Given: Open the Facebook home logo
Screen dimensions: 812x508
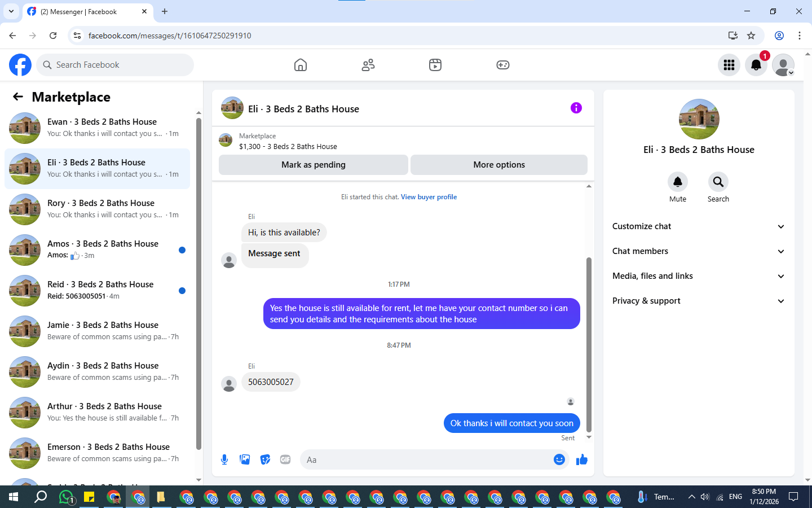Looking at the screenshot, I should click(x=20, y=65).
